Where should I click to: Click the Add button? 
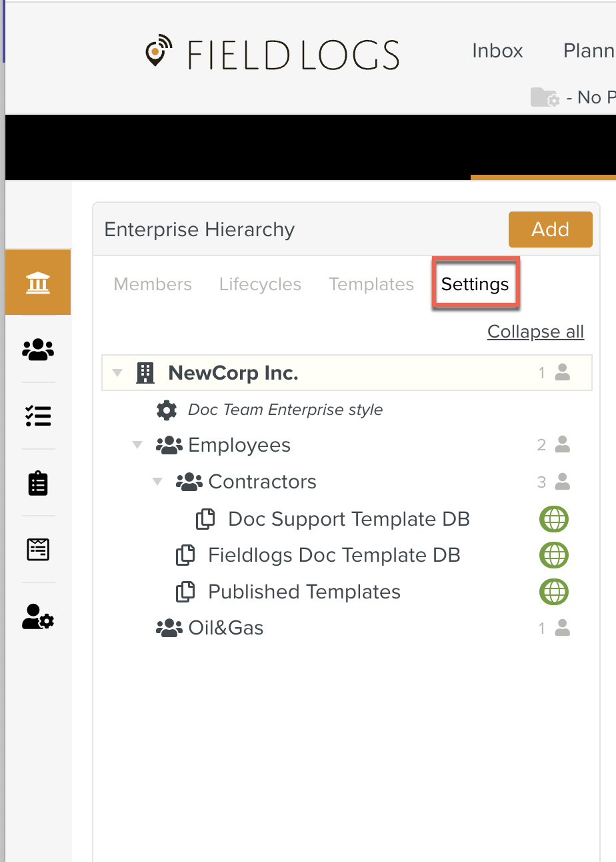click(x=550, y=230)
